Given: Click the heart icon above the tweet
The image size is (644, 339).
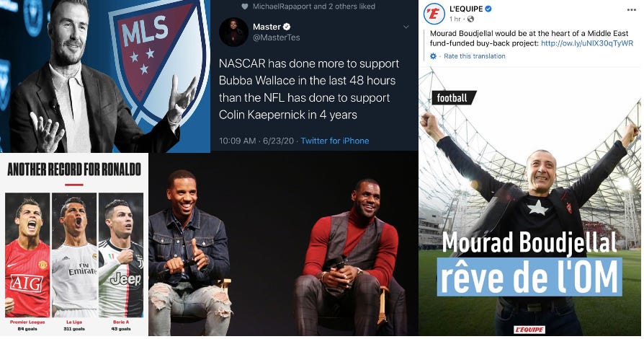Looking at the screenshot, I should (245, 6).
